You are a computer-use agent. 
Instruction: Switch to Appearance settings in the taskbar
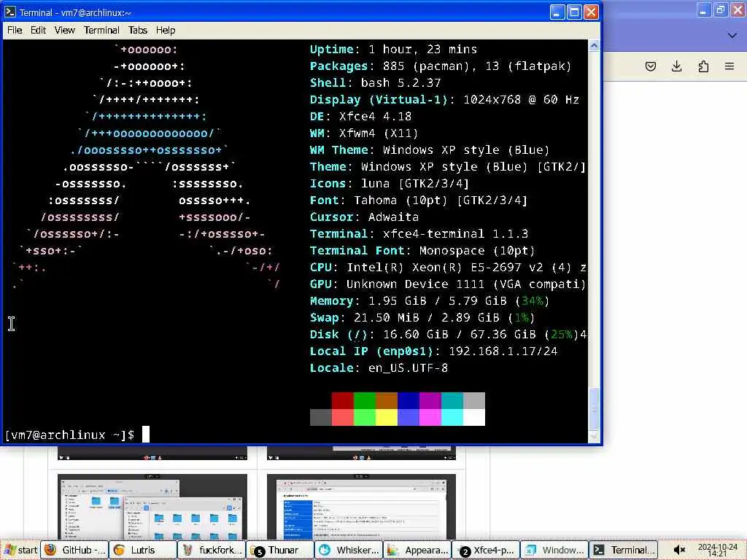(417, 550)
